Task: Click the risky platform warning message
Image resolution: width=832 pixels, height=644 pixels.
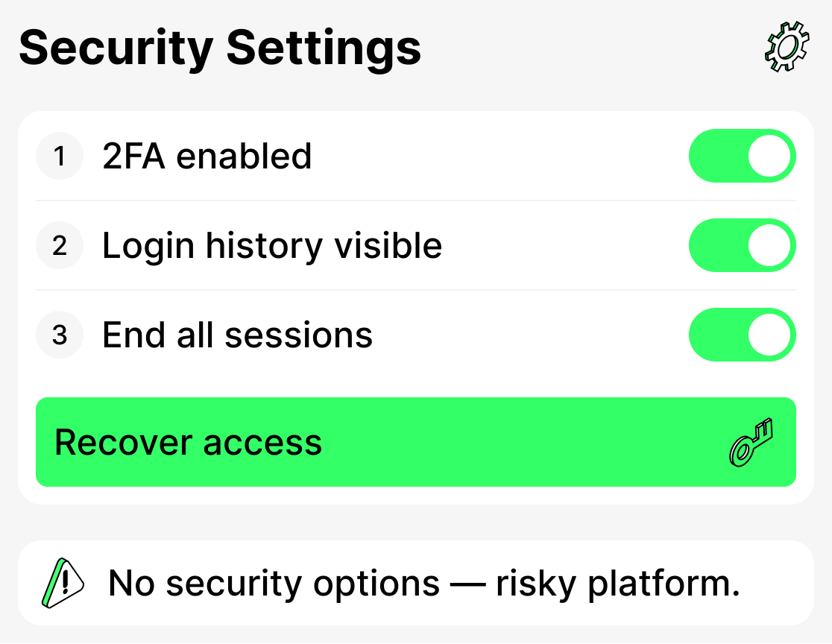Action: click(425, 584)
